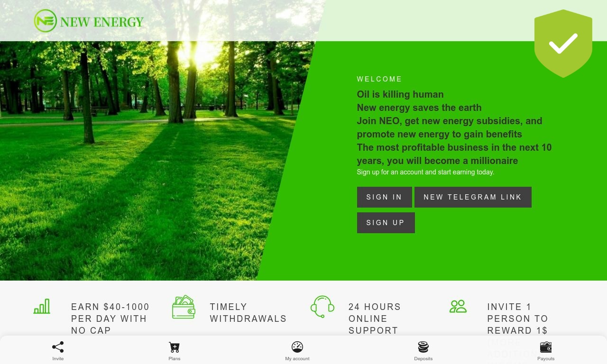The width and height of the screenshot is (607, 364).
Task: Click the Timely Withdrawals heading
Action: [248, 313]
